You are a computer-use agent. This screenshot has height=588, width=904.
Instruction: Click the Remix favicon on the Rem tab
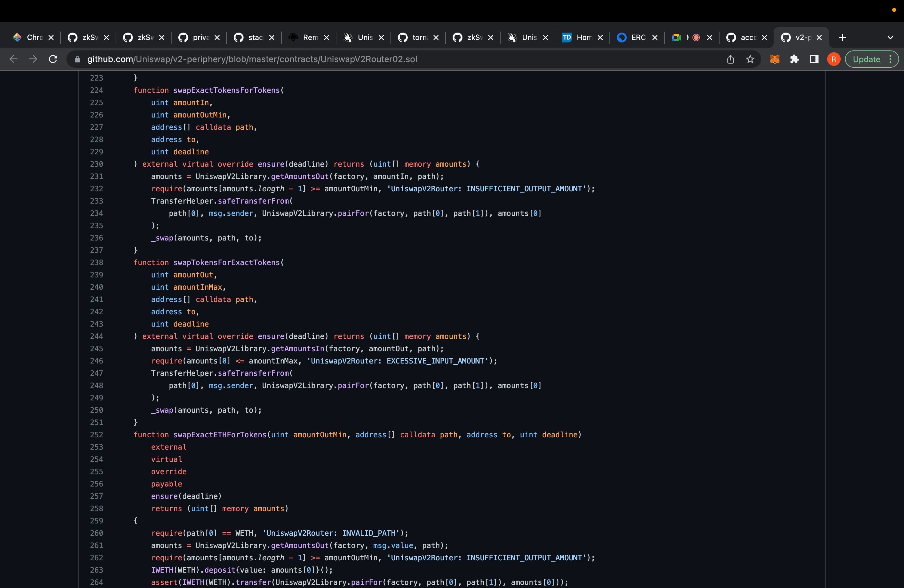point(293,38)
